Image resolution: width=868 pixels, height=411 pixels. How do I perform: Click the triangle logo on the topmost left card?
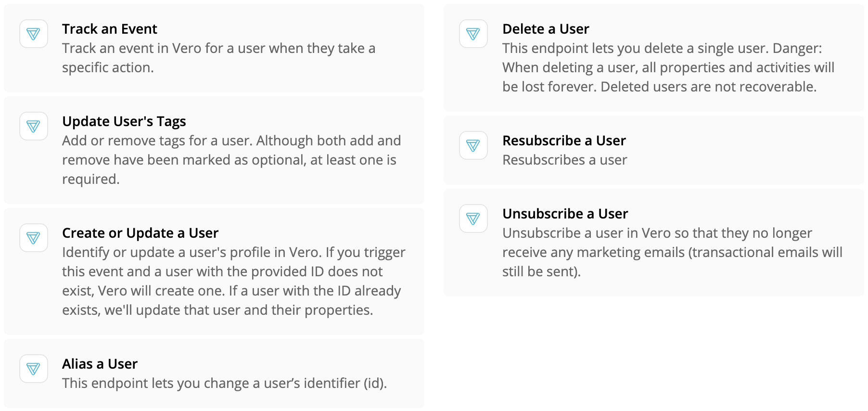click(x=33, y=34)
